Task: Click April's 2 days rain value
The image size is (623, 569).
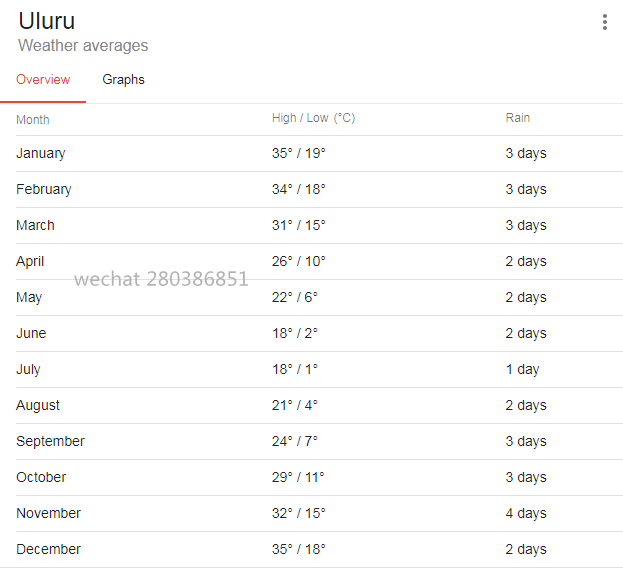Action: pyautogui.click(x=525, y=262)
